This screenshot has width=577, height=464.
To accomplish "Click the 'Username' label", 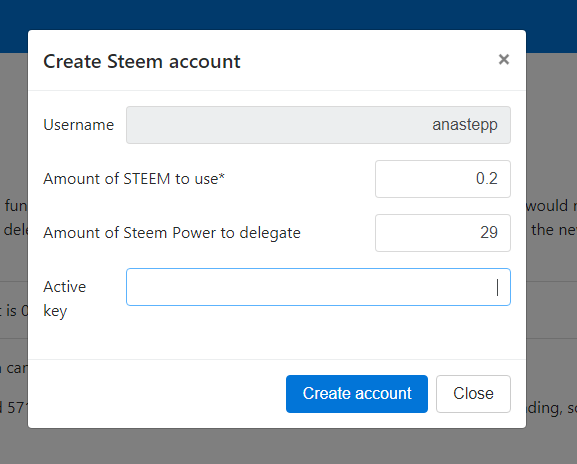I will 78,125.
